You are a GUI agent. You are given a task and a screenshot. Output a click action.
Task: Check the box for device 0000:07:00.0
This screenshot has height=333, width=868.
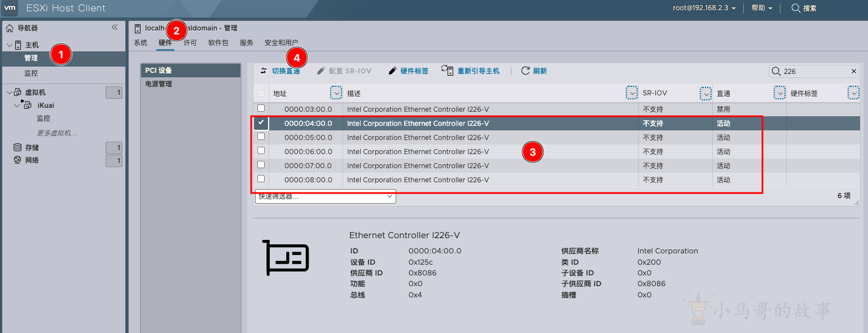tap(261, 165)
